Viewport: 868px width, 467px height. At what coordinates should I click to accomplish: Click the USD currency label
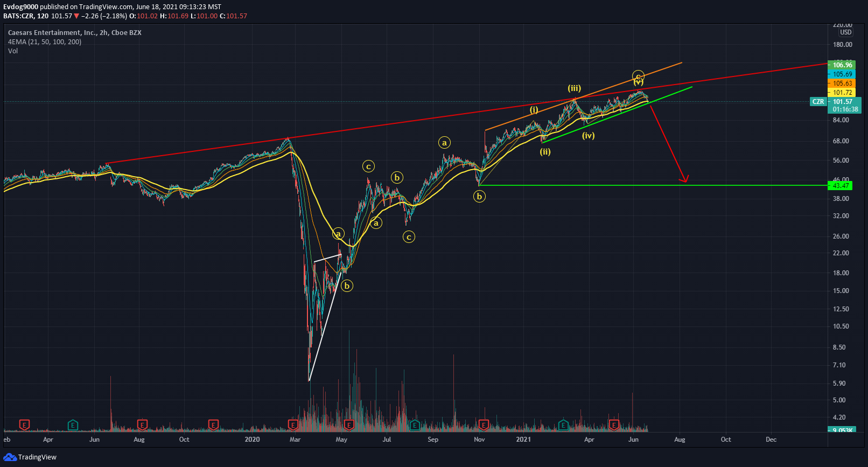pos(846,32)
